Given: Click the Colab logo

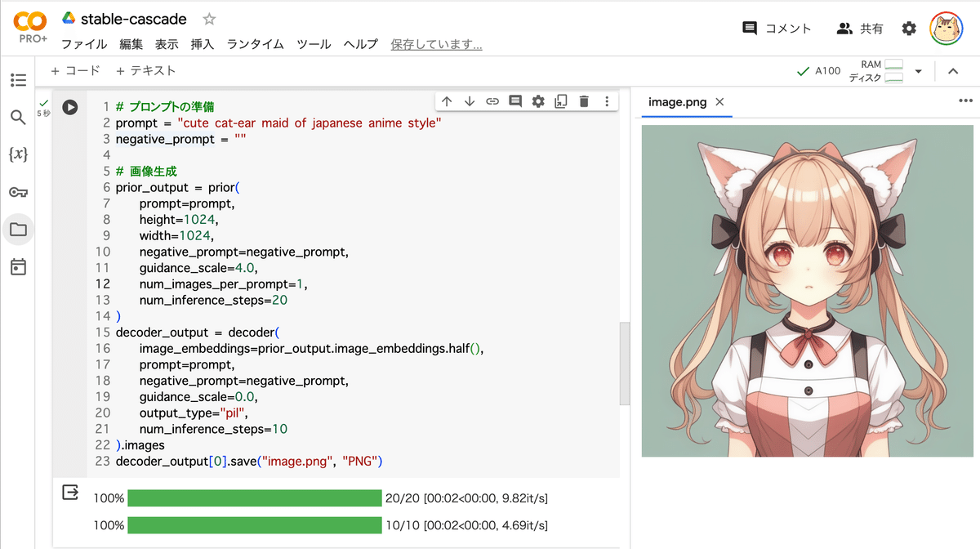Looking at the screenshot, I should (29, 20).
